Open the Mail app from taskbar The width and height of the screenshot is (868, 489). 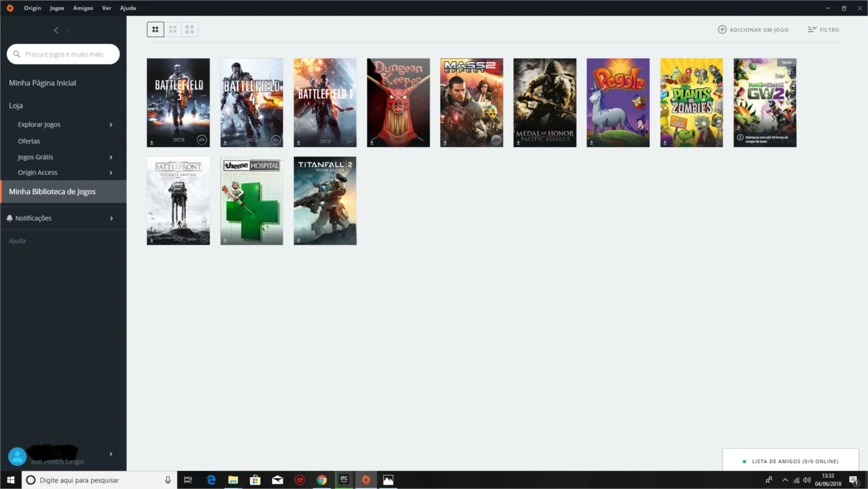click(277, 480)
